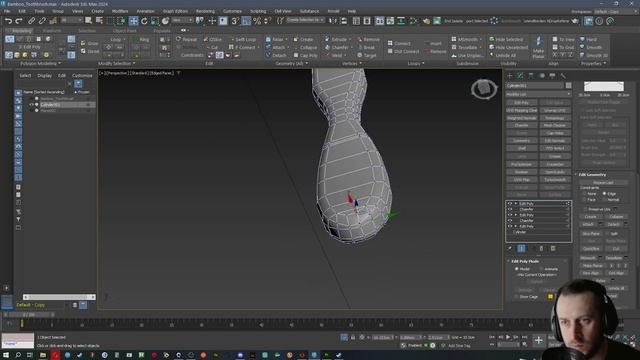640x360 pixels.
Task: Click Repeat Last button
Action: point(603,183)
